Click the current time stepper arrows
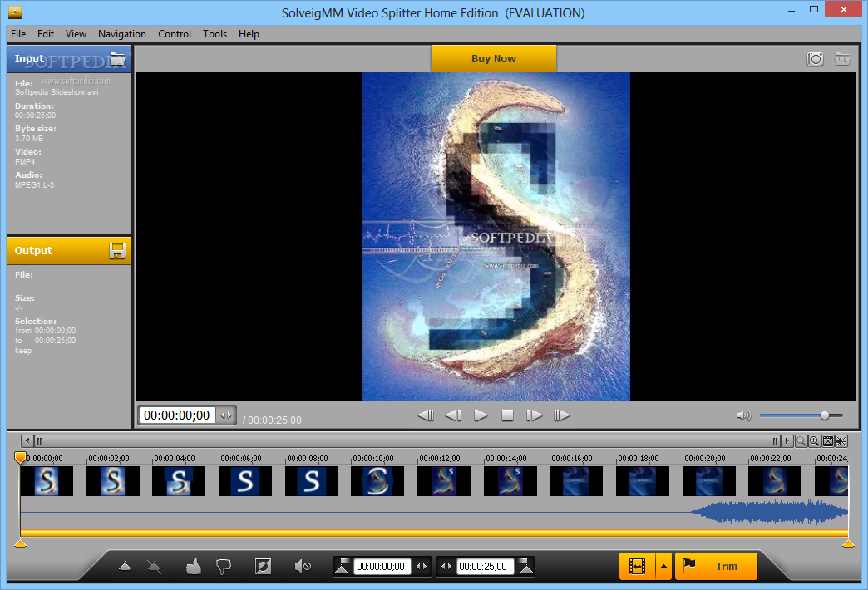This screenshot has width=868, height=590. (x=226, y=415)
